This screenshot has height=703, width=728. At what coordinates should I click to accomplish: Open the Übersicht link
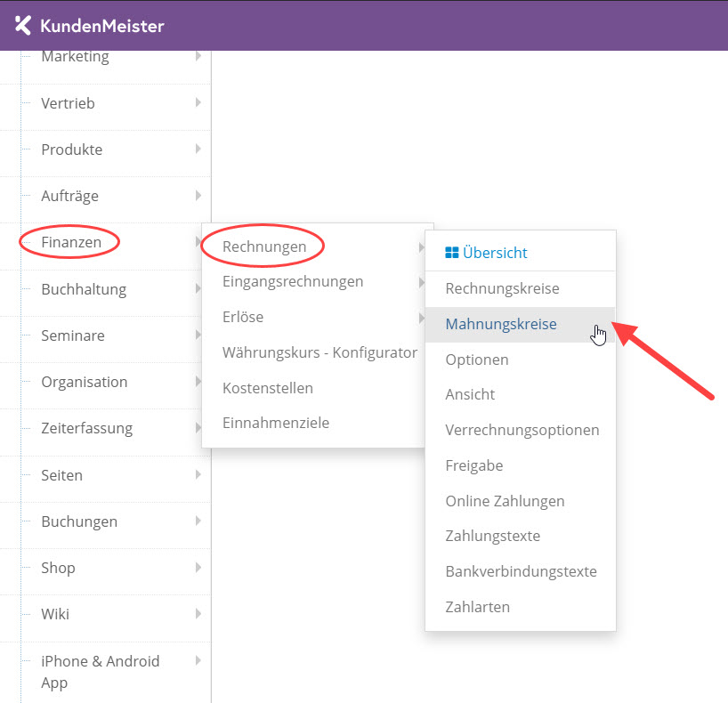[x=495, y=253]
